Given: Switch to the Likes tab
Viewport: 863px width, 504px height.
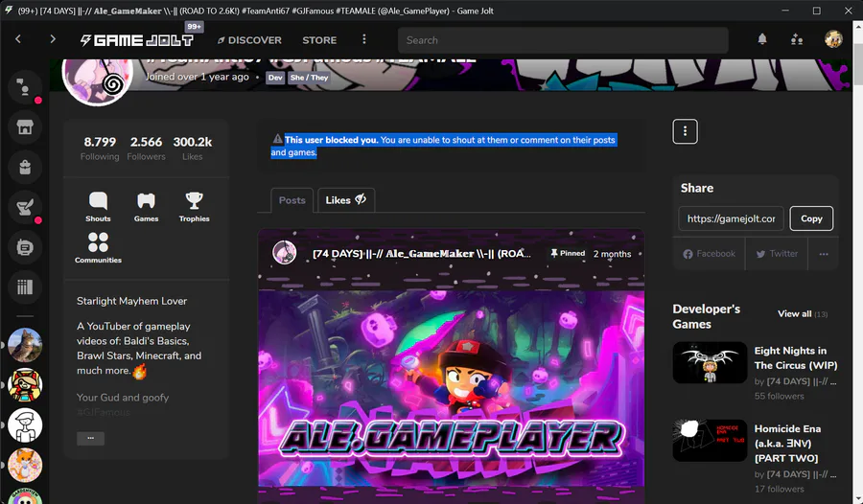Looking at the screenshot, I should point(345,200).
